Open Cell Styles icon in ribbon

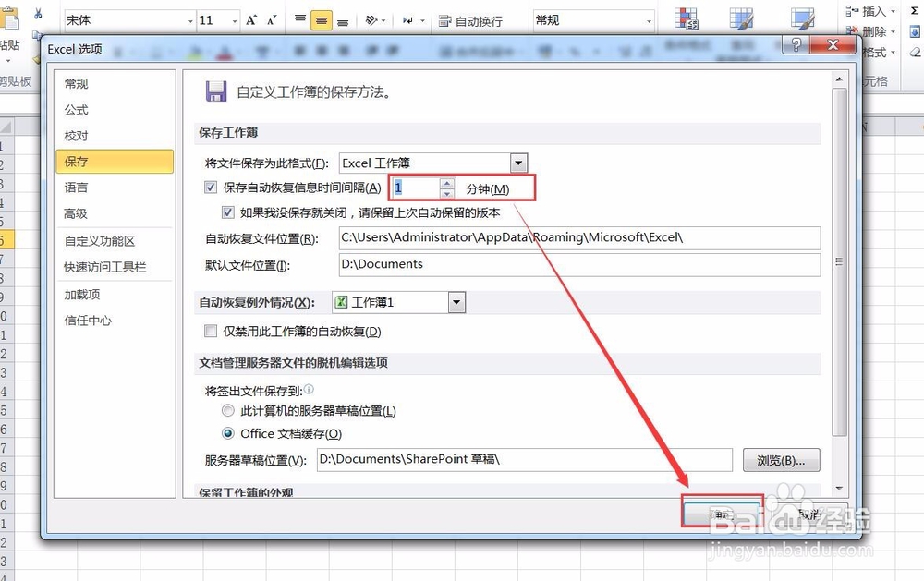(x=802, y=18)
